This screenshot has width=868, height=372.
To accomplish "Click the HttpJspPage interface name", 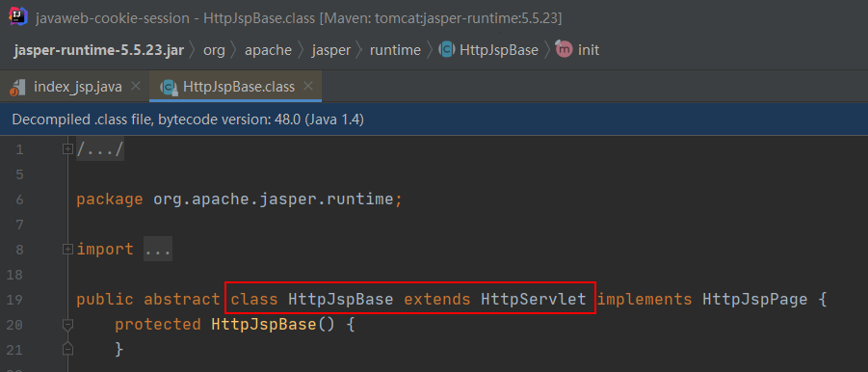I will (755, 300).
